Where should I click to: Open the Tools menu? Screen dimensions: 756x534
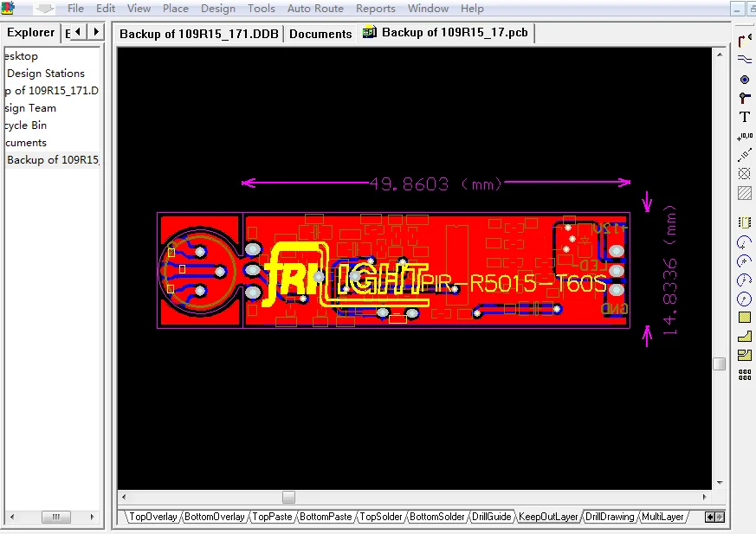coord(262,8)
